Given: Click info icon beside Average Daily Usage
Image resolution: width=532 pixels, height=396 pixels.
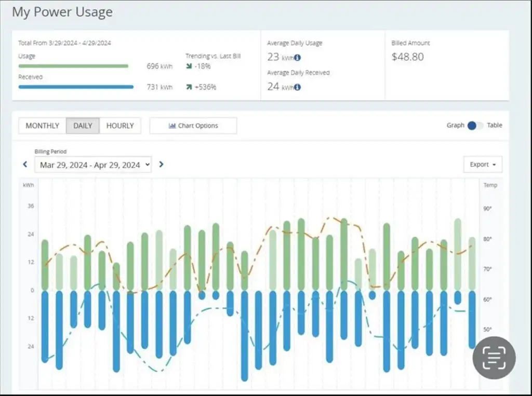Looking at the screenshot, I should point(297,58).
